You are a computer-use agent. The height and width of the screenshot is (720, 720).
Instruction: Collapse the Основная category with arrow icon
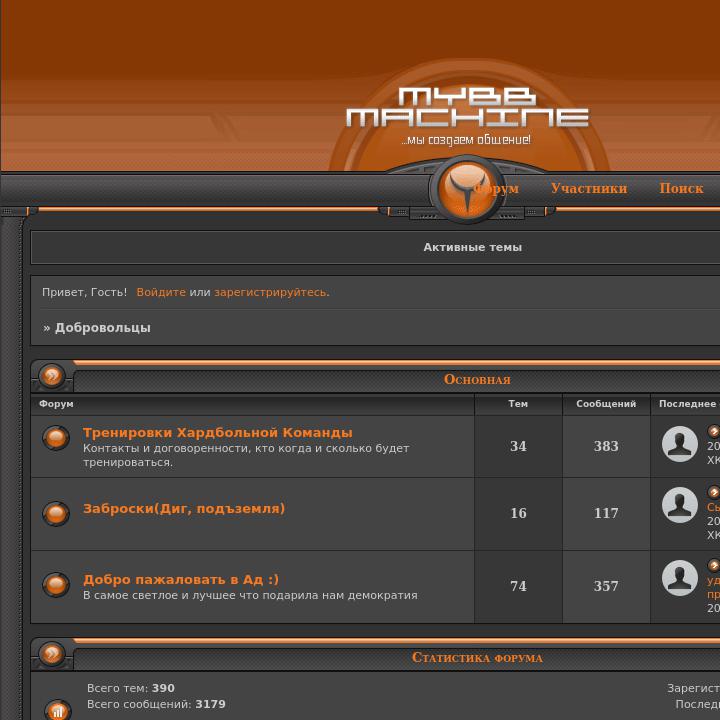pos(51,376)
